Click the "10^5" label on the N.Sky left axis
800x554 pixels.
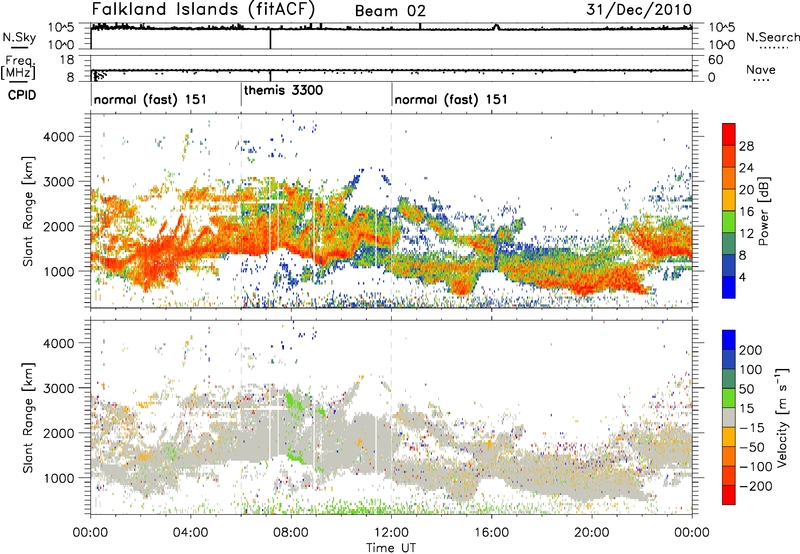point(61,27)
